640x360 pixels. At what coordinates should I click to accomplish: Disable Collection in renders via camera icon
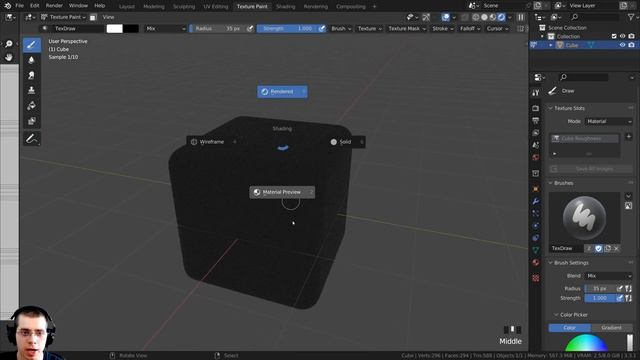point(631,36)
